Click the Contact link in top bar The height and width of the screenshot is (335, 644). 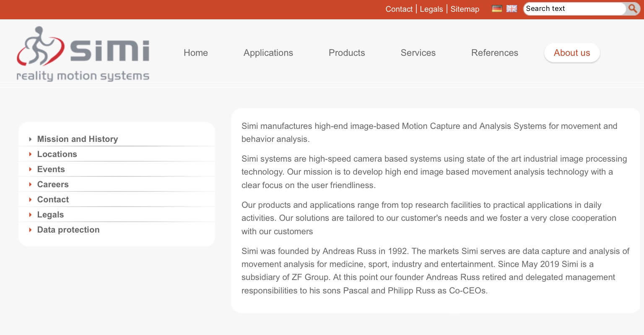[399, 9]
